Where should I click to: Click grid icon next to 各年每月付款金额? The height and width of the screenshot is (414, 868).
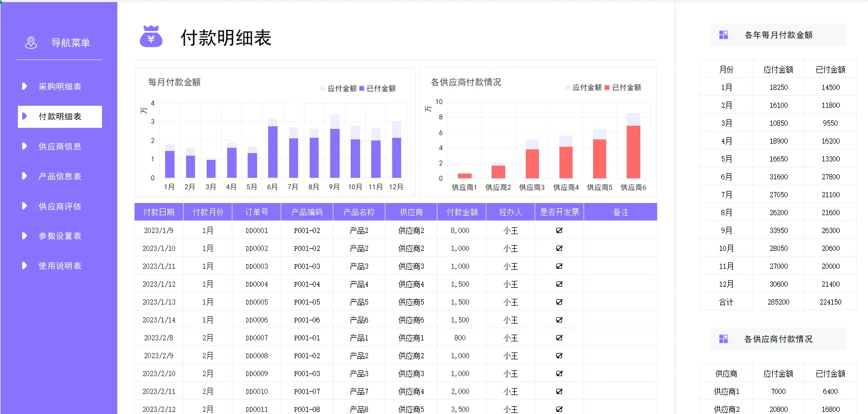pyautogui.click(x=723, y=35)
